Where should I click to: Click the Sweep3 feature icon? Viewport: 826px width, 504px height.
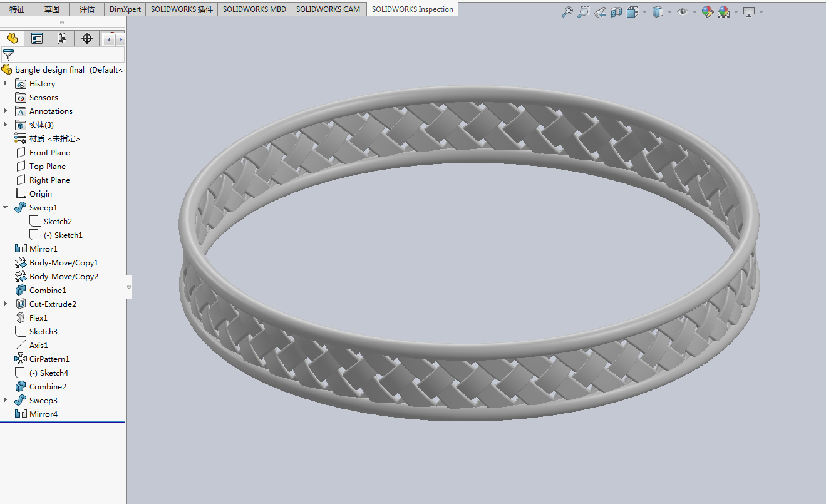20,400
